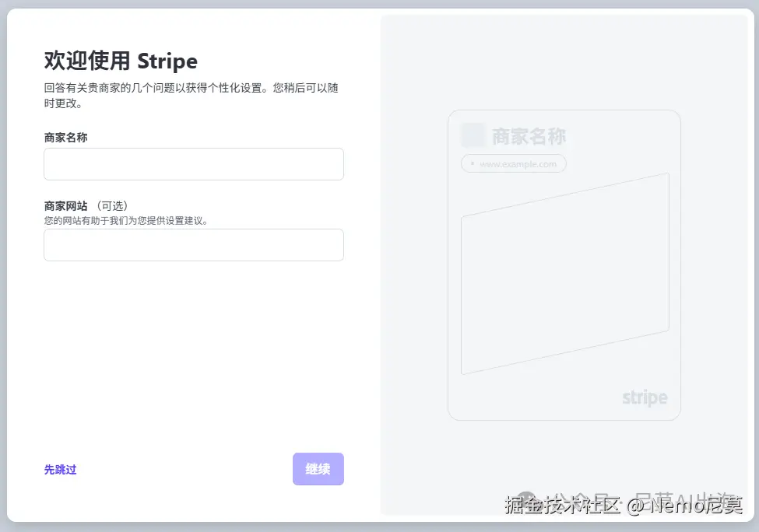Click the www.example.com website placeholder pill
The image size is (759, 532).
coord(513,163)
